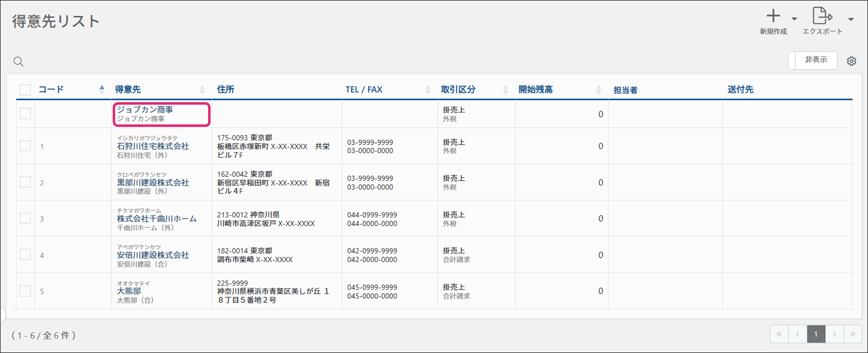Sort by 取引区分 column arrows

(x=505, y=89)
